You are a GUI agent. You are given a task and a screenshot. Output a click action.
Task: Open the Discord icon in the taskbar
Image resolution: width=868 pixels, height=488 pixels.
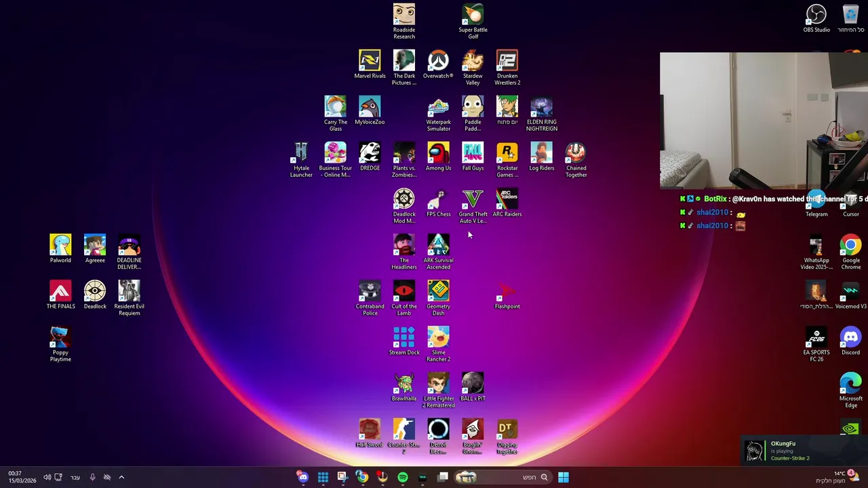tap(303, 477)
